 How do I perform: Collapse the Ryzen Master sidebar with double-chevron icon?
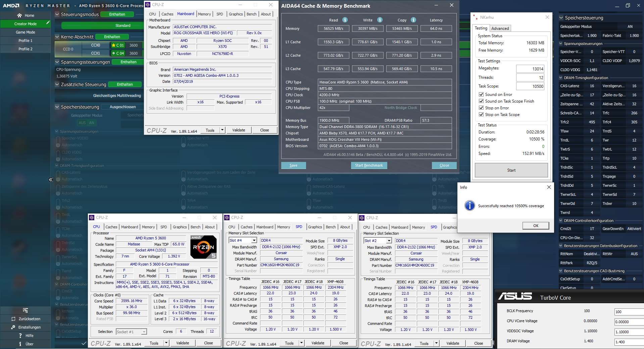[51, 180]
